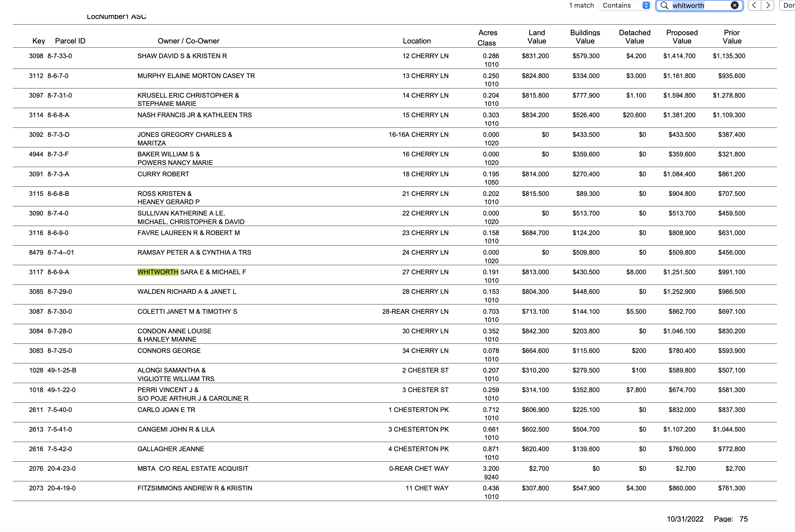
Task: Click the date 10/31/2022 in footer
Action: 685,519
